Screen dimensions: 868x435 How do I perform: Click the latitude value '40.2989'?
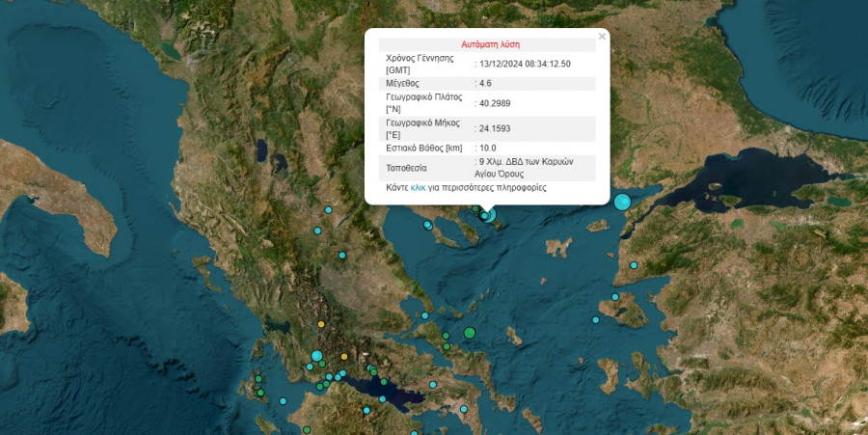495,103
